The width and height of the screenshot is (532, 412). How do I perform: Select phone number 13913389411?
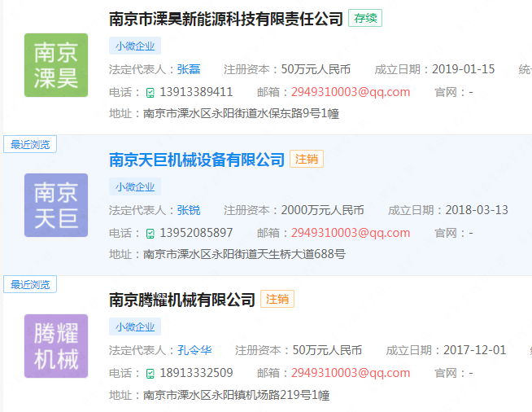coord(196,92)
